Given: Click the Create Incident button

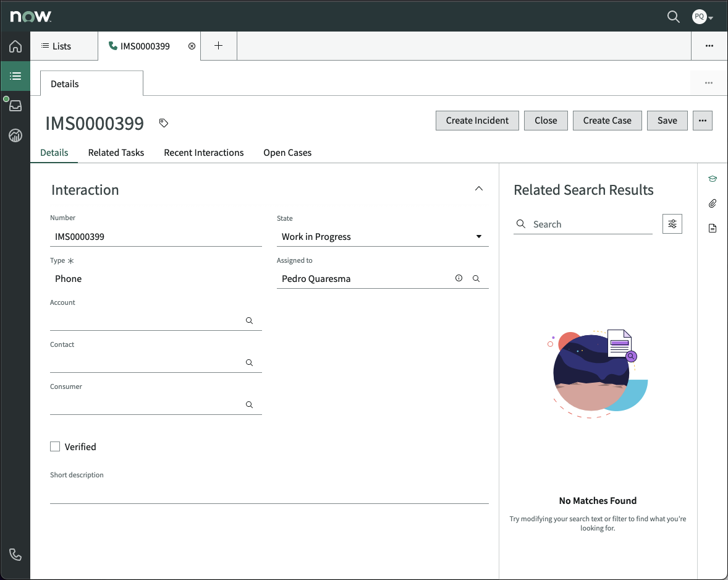Looking at the screenshot, I should click(477, 121).
